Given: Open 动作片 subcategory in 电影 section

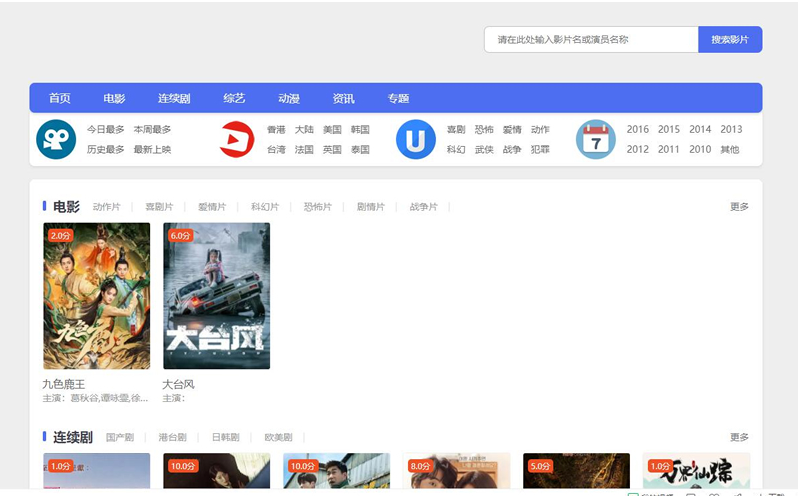Looking at the screenshot, I should point(107,207).
